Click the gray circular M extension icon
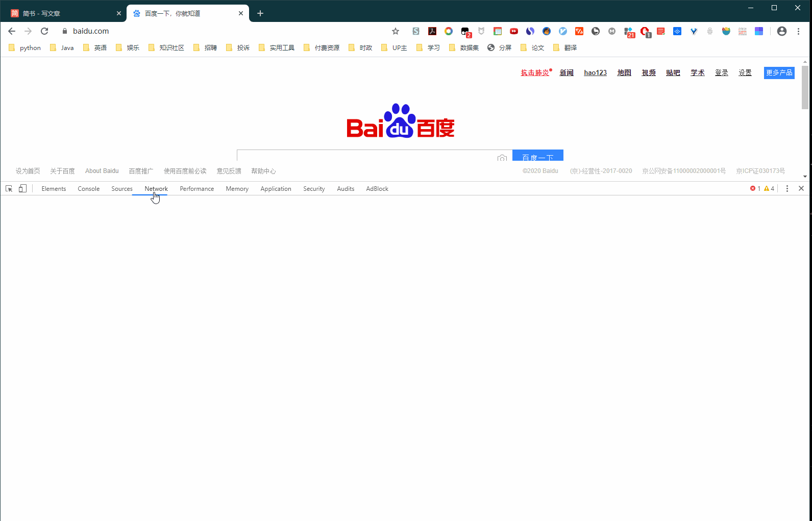 (x=612, y=31)
